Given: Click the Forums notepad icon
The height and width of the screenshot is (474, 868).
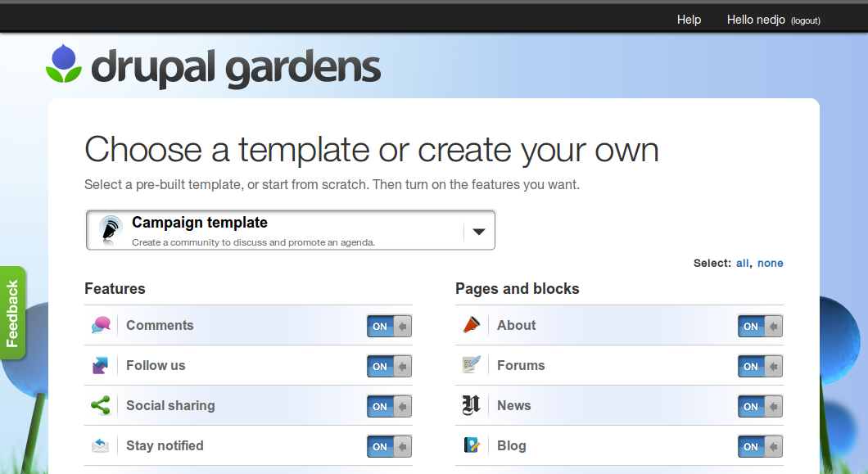Looking at the screenshot, I should [x=471, y=365].
